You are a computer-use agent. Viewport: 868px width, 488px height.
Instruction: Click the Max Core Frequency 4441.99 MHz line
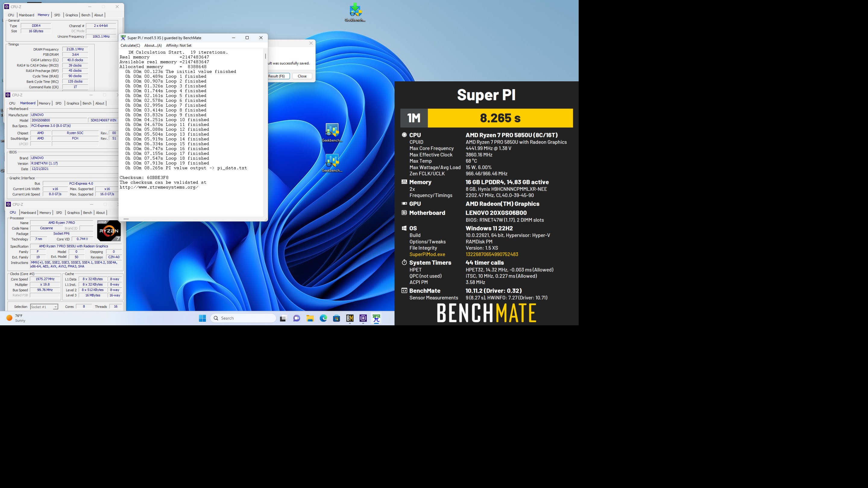(x=460, y=149)
